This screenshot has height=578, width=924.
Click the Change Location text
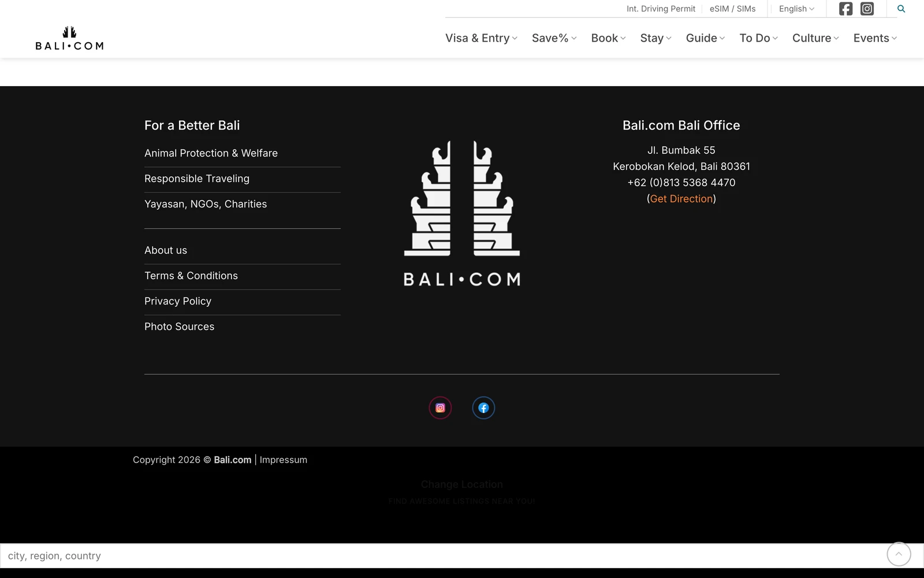pyautogui.click(x=462, y=484)
